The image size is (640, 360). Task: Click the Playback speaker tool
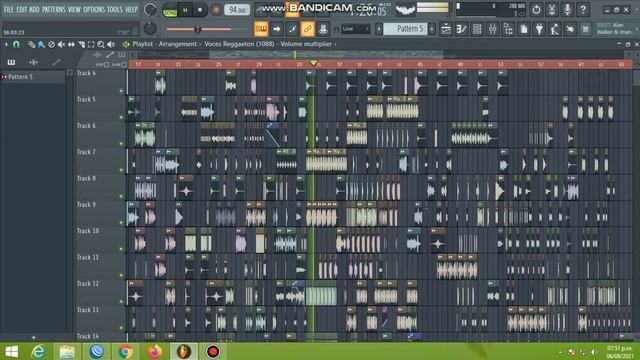pos(111,44)
